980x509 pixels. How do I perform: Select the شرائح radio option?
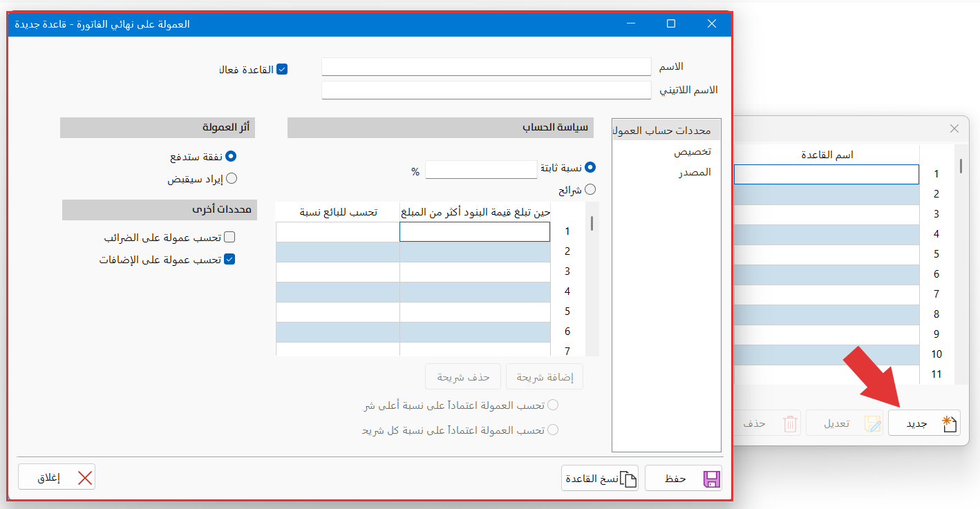(590, 189)
